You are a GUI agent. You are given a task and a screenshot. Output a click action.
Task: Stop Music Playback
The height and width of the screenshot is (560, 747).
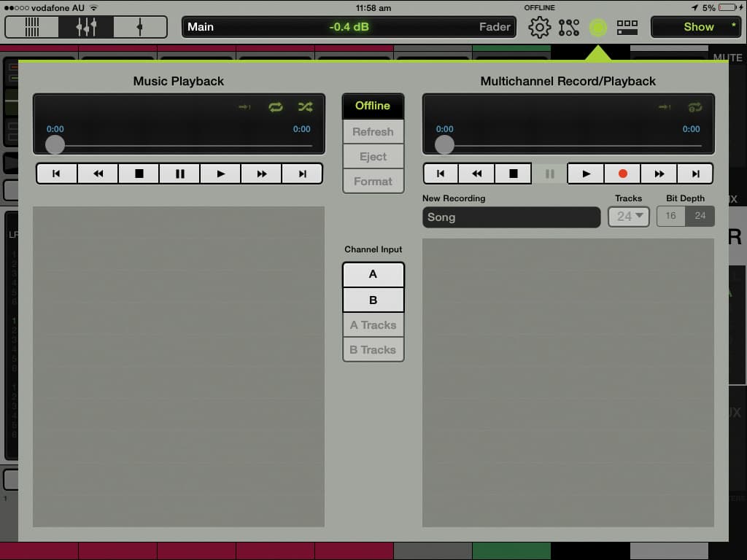point(139,174)
